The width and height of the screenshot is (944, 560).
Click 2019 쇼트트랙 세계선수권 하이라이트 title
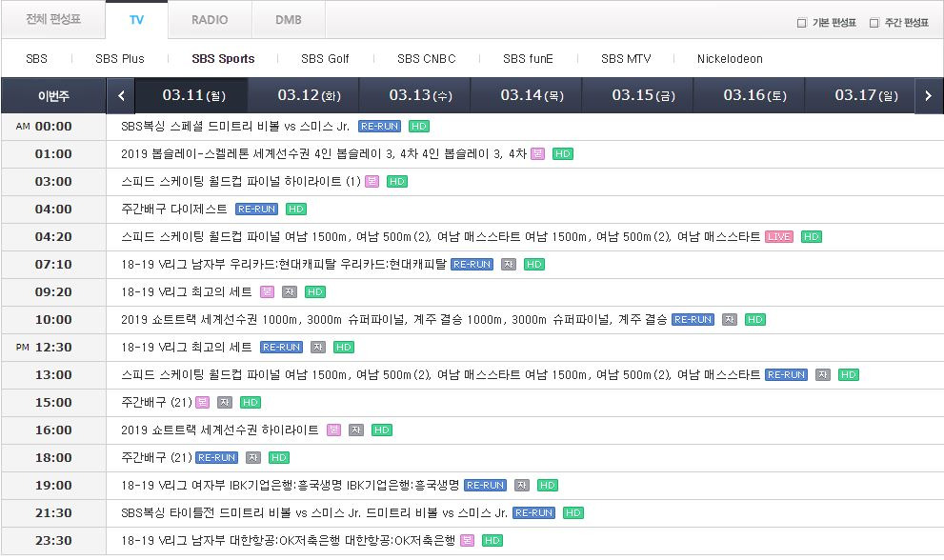pyautogui.click(x=220, y=431)
